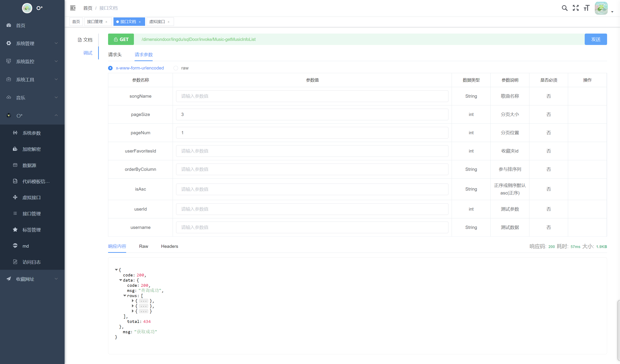Switch to the Headers response tab
The width and height of the screenshot is (620, 364).
(169, 246)
